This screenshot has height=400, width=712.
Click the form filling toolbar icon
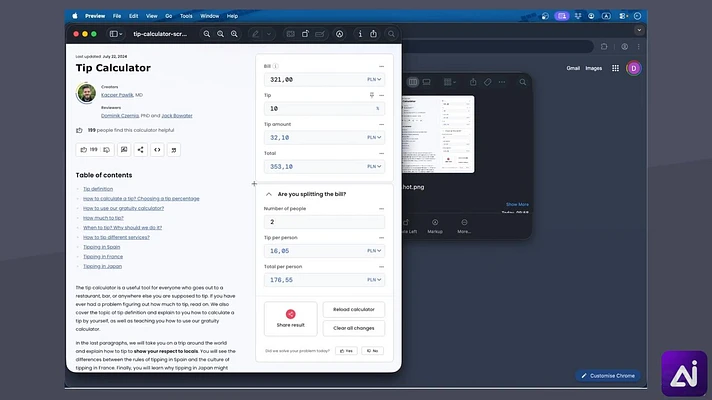[320, 34]
